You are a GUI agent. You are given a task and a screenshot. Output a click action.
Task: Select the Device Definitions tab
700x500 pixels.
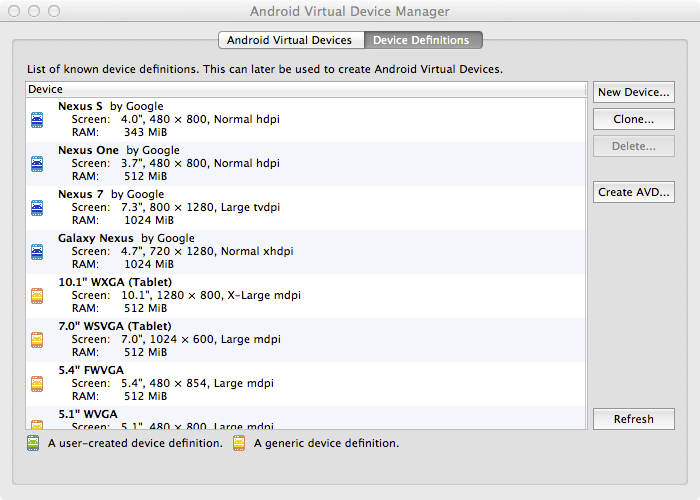[x=423, y=40]
